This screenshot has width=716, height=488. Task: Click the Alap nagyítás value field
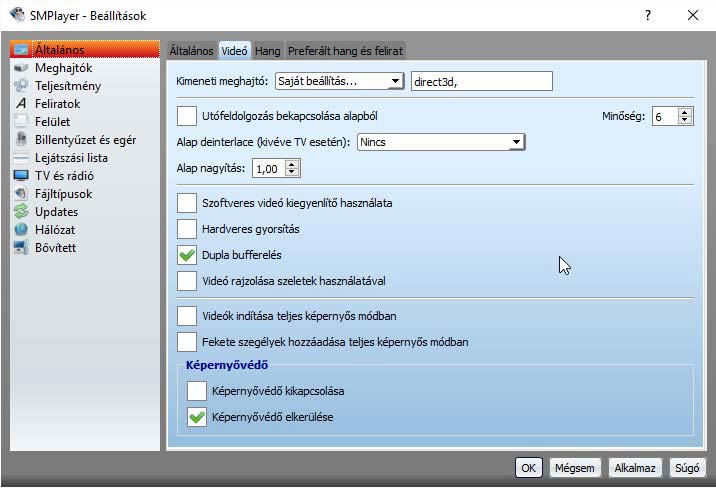(x=269, y=168)
